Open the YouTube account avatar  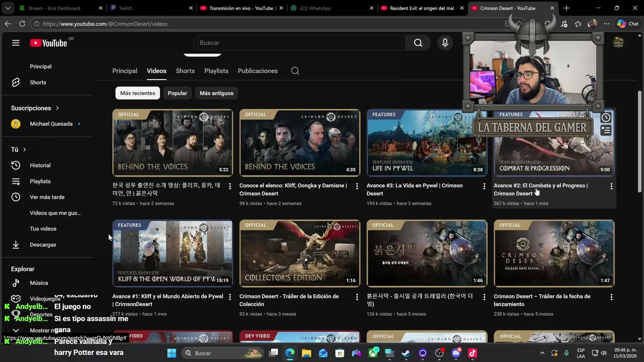[618, 43]
